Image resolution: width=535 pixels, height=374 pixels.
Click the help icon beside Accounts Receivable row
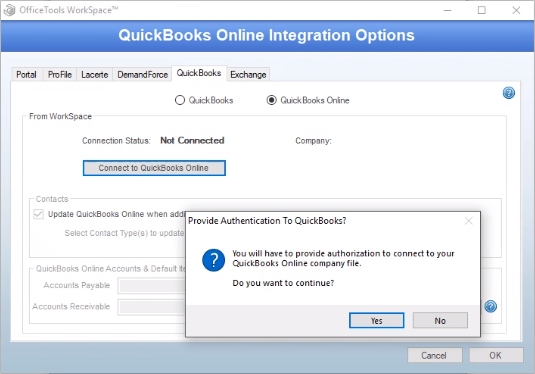pyautogui.click(x=491, y=306)
